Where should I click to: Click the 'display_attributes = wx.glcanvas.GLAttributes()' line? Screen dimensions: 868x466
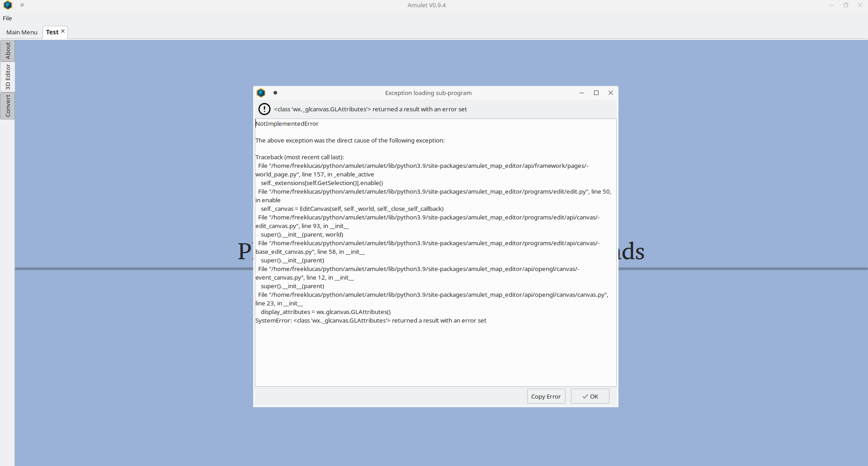(x=325, y=312)
